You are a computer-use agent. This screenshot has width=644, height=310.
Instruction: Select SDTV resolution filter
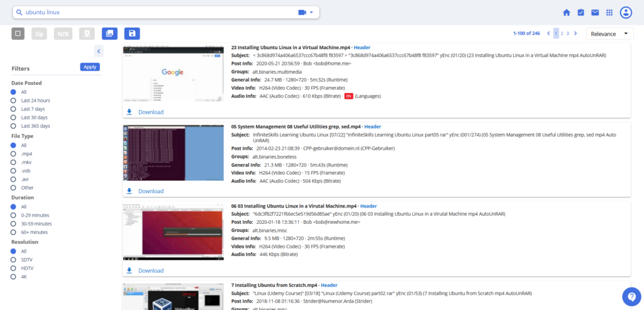(14, 260)
